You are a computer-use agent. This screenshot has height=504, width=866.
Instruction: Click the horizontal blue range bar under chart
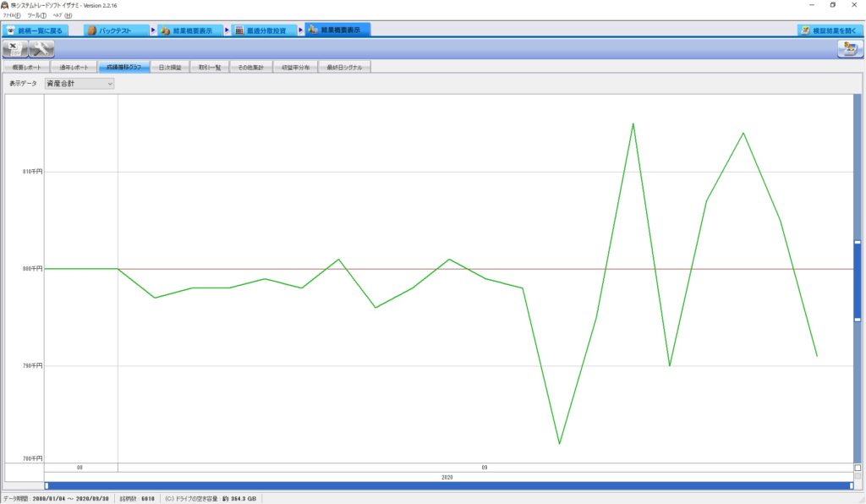tap(448, 485)
